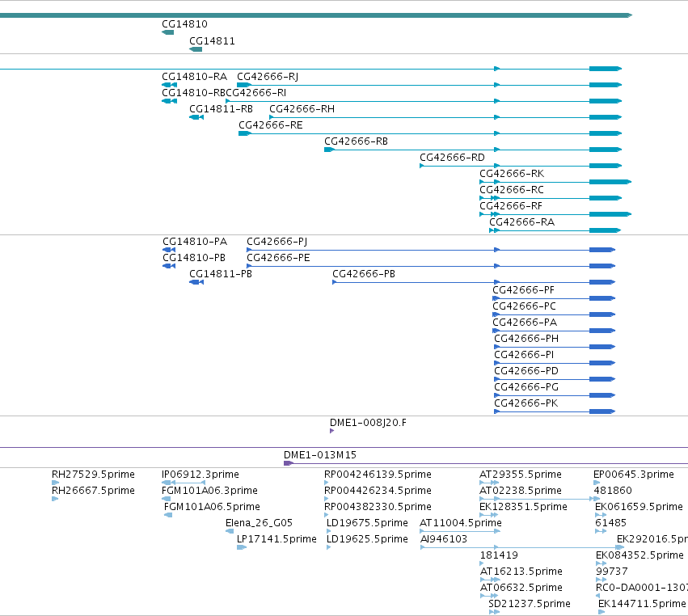The width and height of the screenshot is (688, 616).
Task: Click the 481860 feature label
Action: tap(613, 491)
